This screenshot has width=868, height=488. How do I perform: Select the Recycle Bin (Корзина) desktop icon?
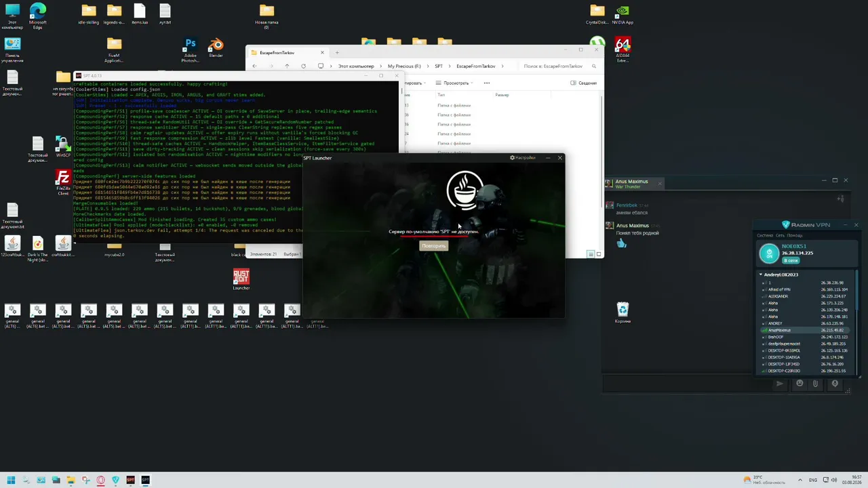tap(623, 312)
